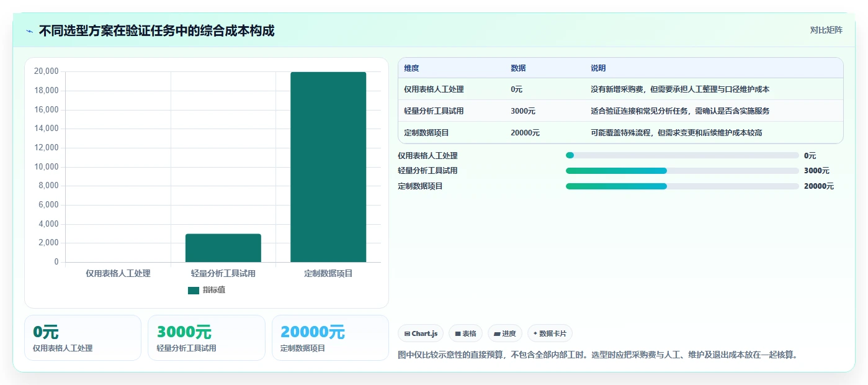Click table data cell 0元
The height and width of the screenshot is (385, 868).
(x=517, y=89)
